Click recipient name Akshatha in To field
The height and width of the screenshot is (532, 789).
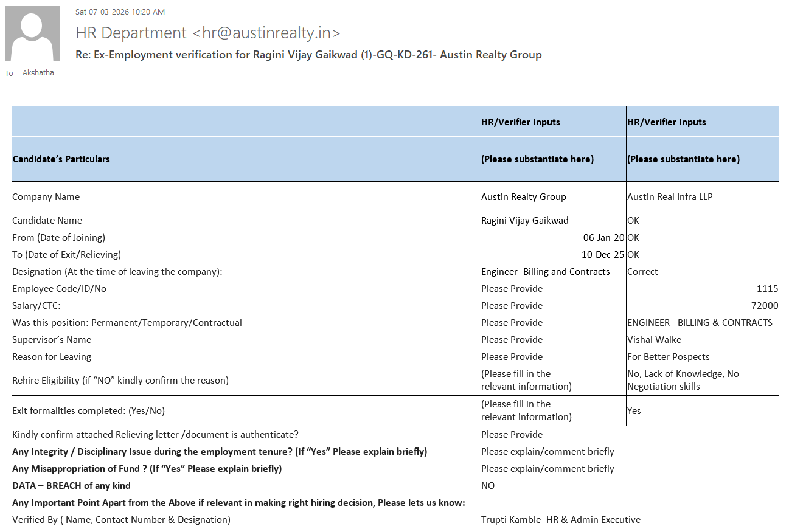pyautogui.click(x=38, y=73)
